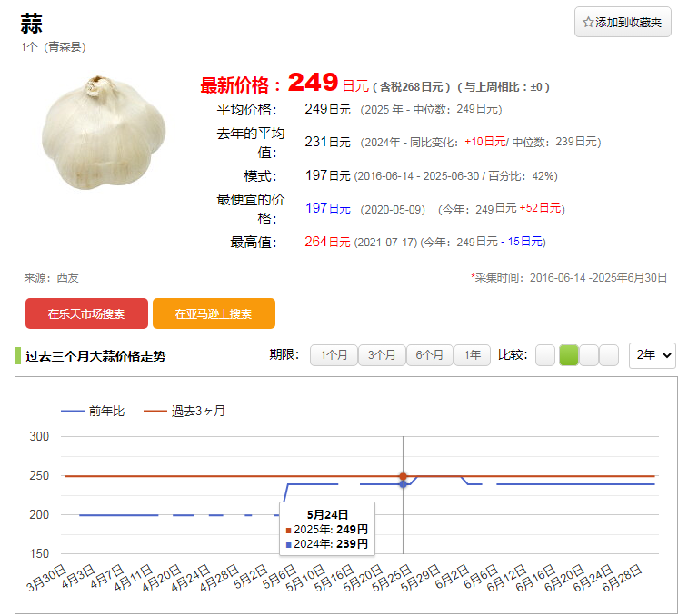This screenshot has height=616, width=678.
Task: Search on Amazon orange button
Action: 214,313
